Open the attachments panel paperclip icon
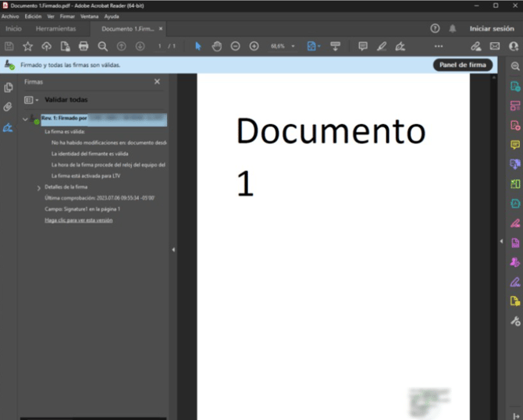This screenshot has height=420, width=523. tap(8, 107)
